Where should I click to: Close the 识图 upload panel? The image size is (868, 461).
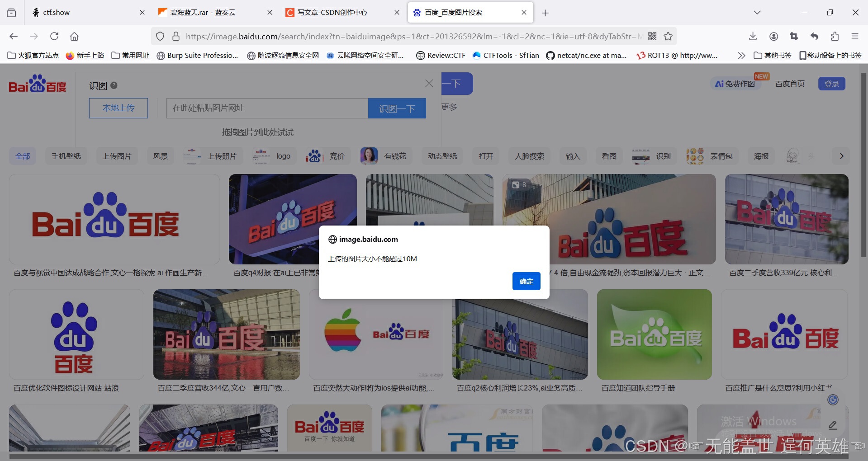pyautogui.click(x=429, y=83)
